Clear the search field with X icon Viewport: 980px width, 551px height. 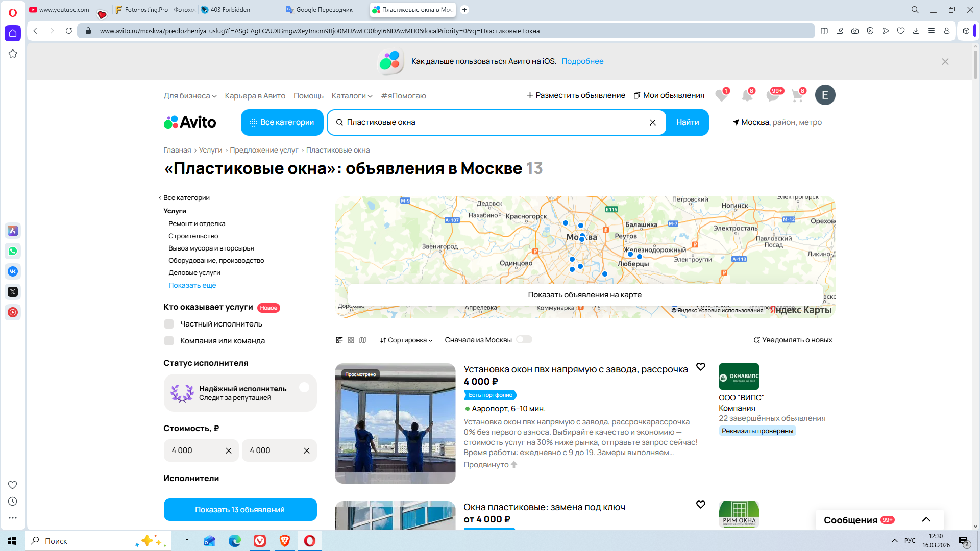click(652, 122)
